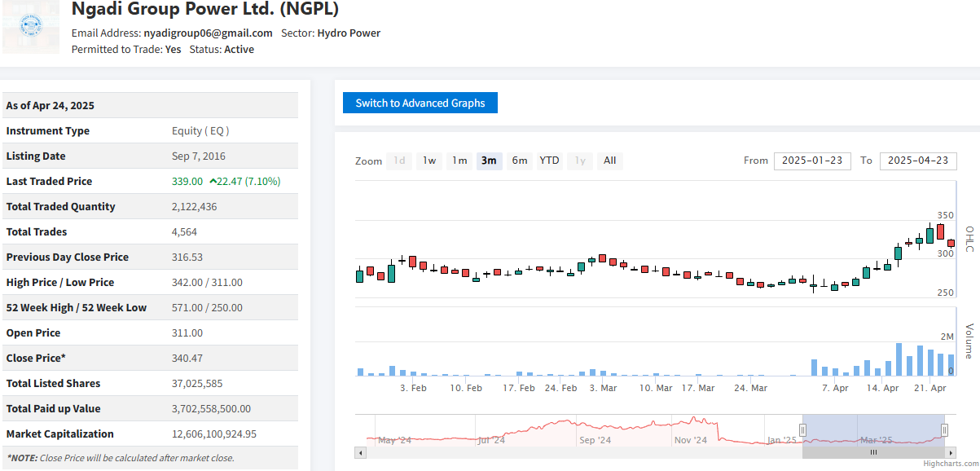Viewport: 980px width, 471px height.
Task: Click the To date field
Action: pyautogui.click(x=918, y=161)
